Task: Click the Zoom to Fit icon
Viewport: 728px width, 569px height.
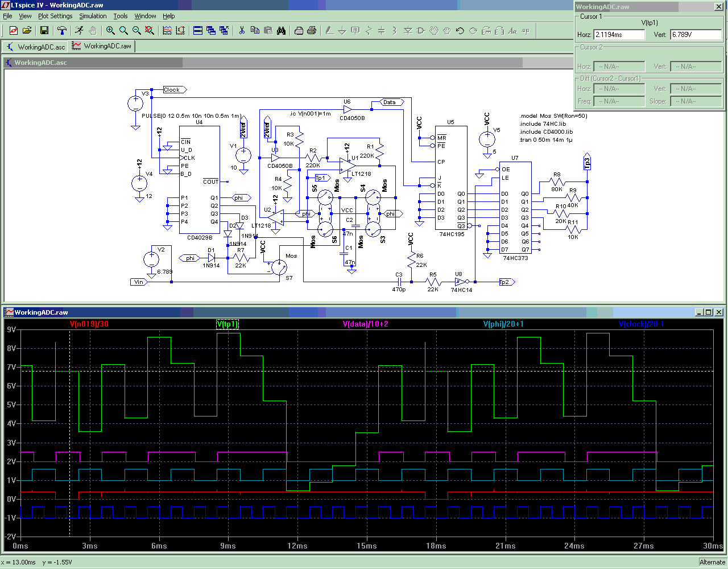Action: coord(150,31)
